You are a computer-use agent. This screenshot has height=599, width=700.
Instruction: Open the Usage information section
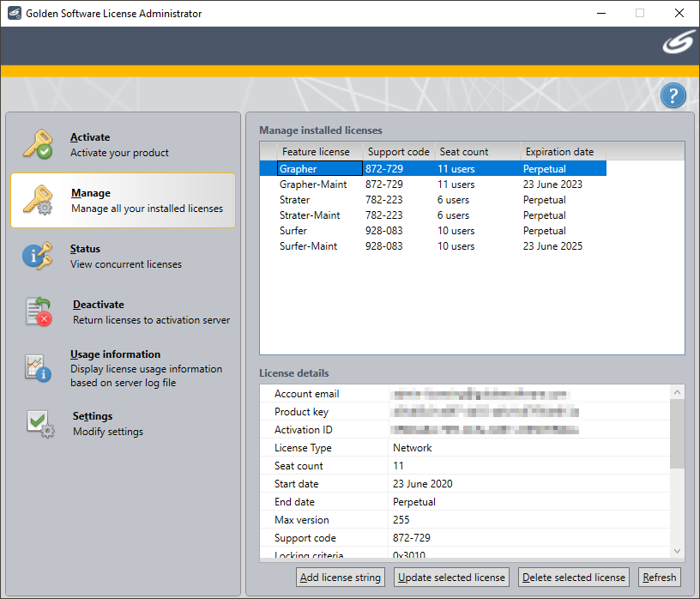pos(116,354)
